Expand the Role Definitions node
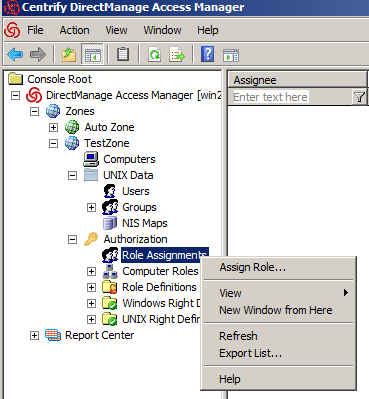The height and width of the screenshot is (399, 369). [x=91, y=287]
